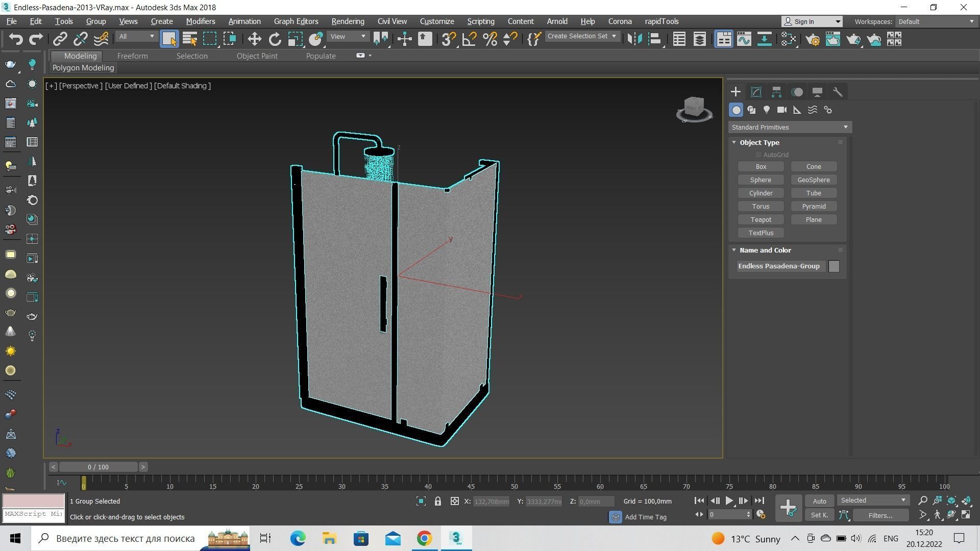Toggle the selection lock icon
980x551 pixels.
(437, 501)
